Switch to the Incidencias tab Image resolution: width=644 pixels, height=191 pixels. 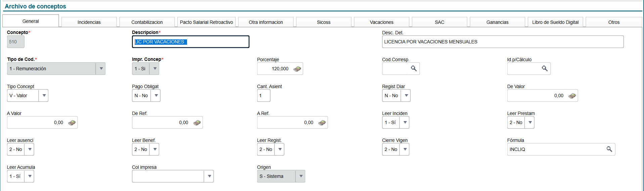[89, 22]
